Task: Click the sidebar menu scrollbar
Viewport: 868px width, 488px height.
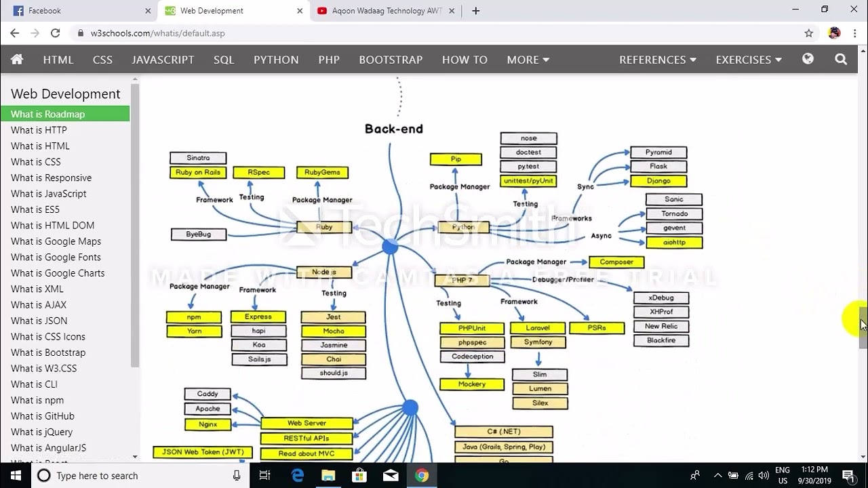Action: (x=135, y=226)
